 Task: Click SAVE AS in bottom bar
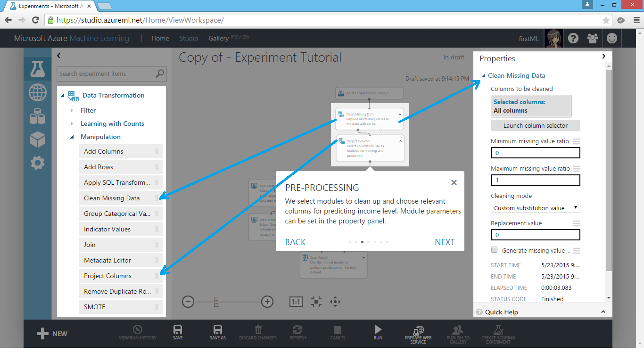[218, 332]
